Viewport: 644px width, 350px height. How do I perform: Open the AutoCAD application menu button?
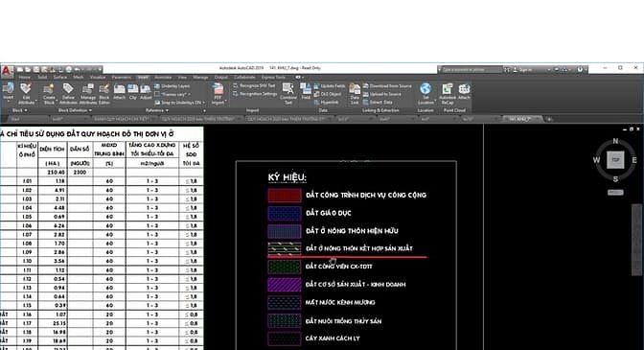(7, 71)
